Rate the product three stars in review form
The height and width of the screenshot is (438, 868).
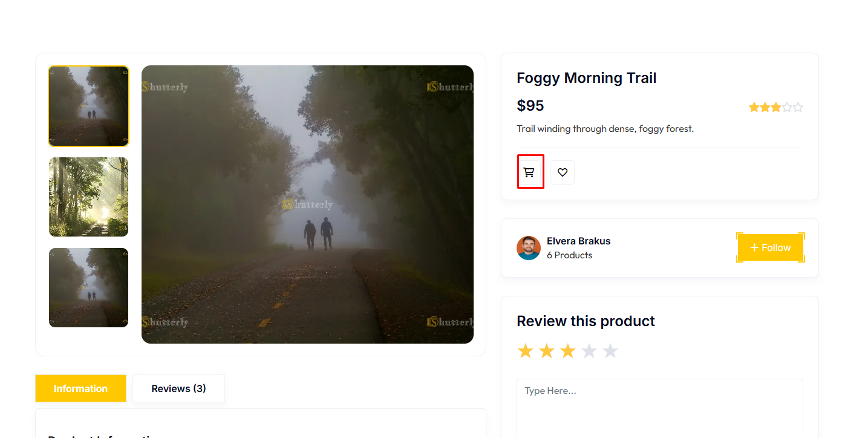568,351
